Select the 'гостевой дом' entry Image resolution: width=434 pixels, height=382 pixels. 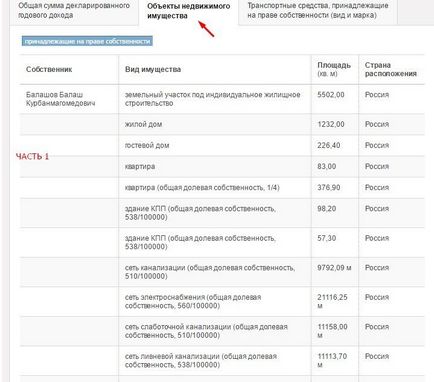pyautogui.click(x=147, y=145)
